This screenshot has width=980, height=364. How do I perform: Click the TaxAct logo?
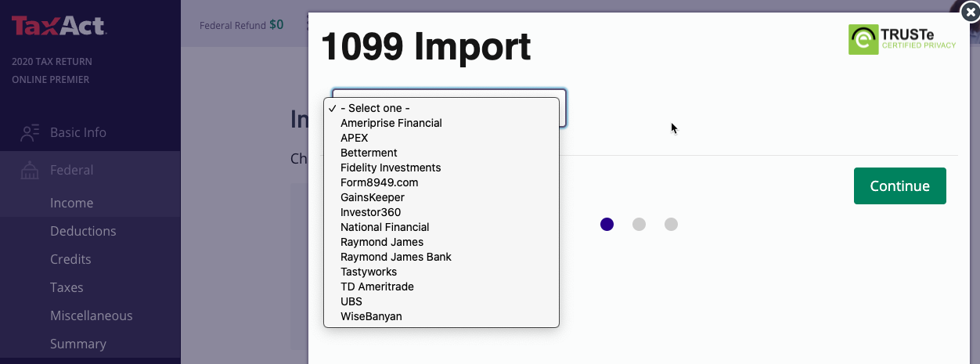[x=58, y=26]
